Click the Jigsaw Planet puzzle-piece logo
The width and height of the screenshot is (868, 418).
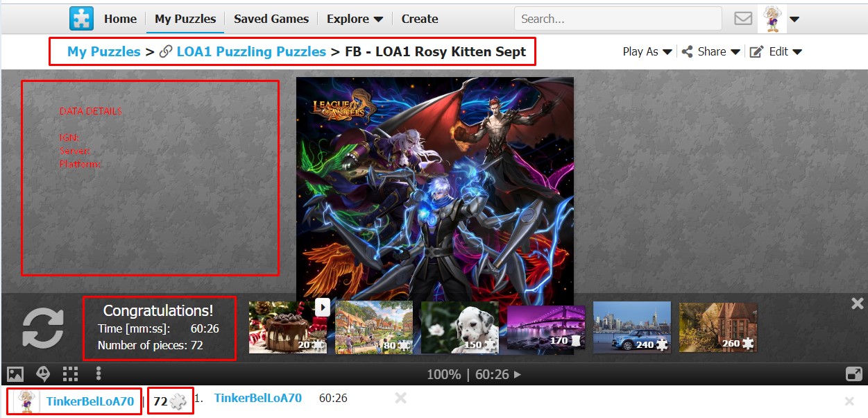(x=81, y=19)
